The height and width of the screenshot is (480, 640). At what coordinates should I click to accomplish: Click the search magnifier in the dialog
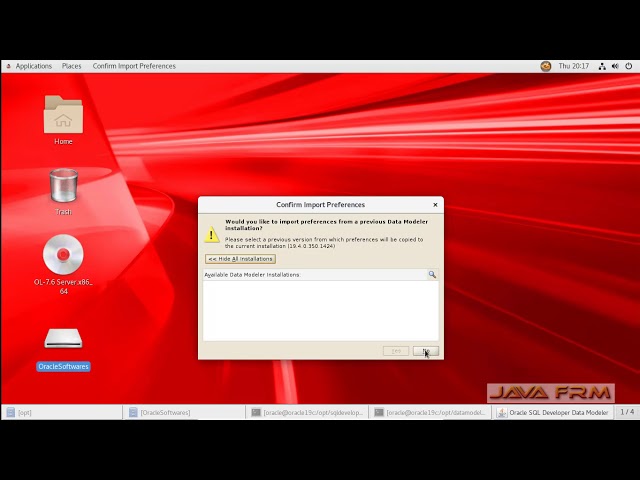432,275
